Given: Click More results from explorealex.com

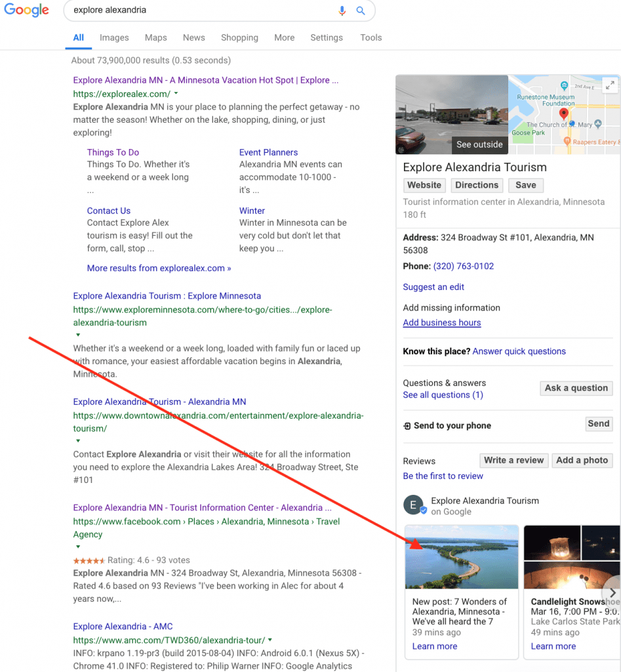Looking at the screenshot, I should 159,268.
